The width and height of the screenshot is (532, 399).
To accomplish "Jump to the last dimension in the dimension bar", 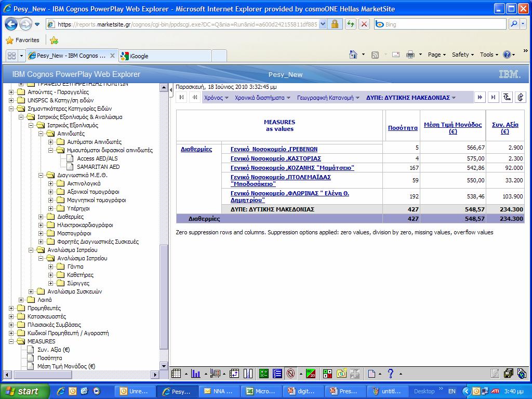I will [494, 98].
